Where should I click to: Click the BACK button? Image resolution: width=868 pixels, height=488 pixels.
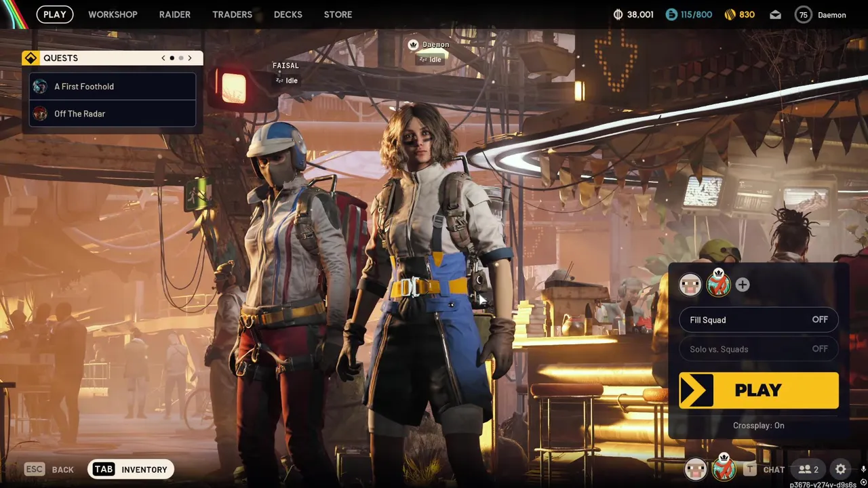(63, 470)
